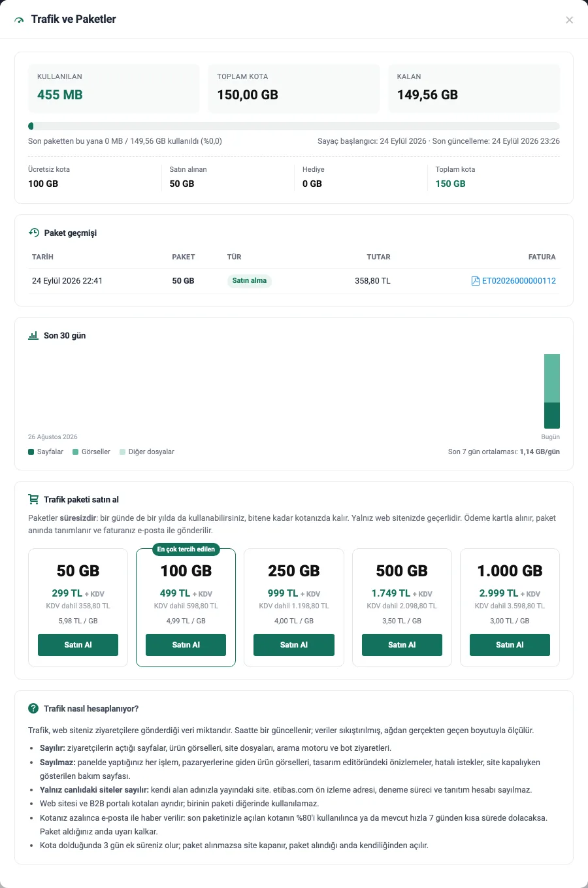The height and width of the screenshot is (888, 588).
Task: Buy the 100 GB package
Action: coord(186,645)
